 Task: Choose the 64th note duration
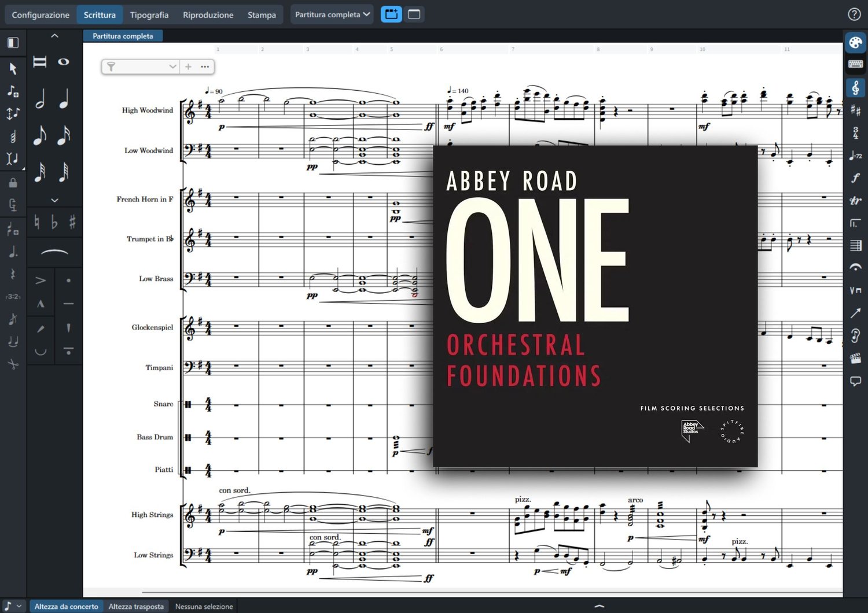[x=64, y=172]
